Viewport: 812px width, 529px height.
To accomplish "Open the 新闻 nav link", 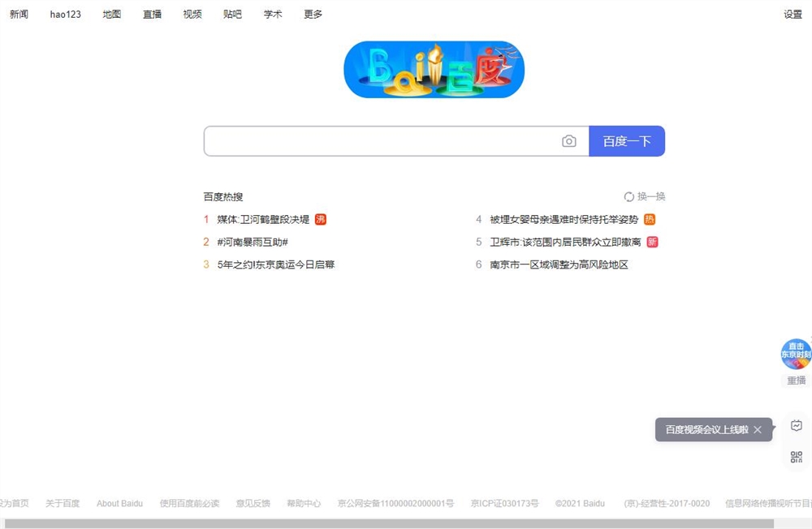I will click(x=19, y=14).
